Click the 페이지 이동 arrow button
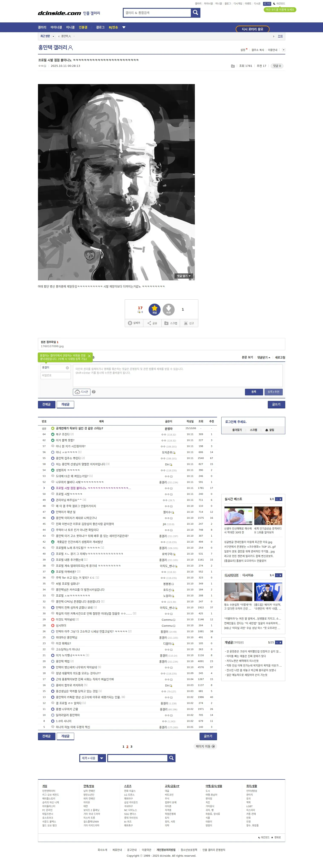The image size is (323, 868). (206, 746)
